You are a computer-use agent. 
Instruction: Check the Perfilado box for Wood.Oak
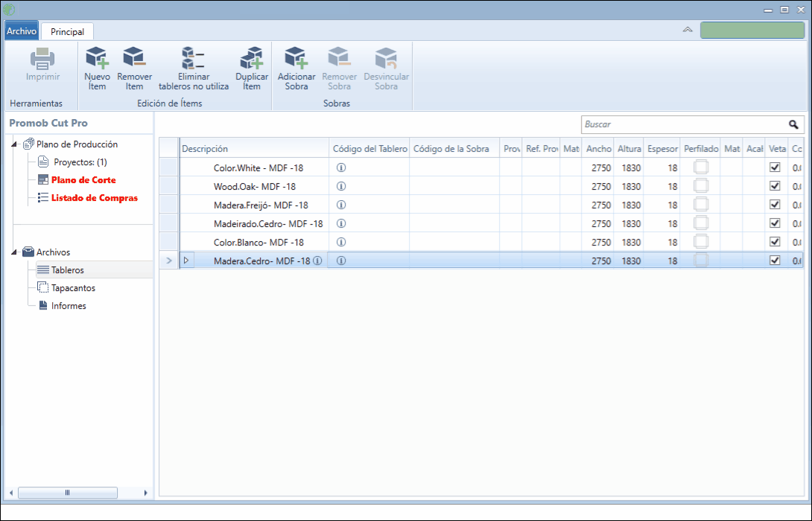pyautogui.click(x=701, y=186)
